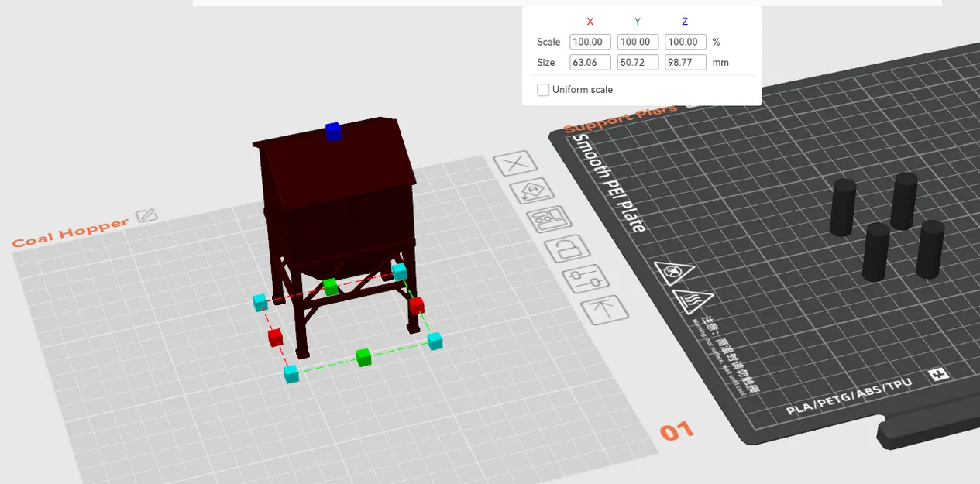
Task: Click the Y size field showing 50.72
Action: (637, 62)
